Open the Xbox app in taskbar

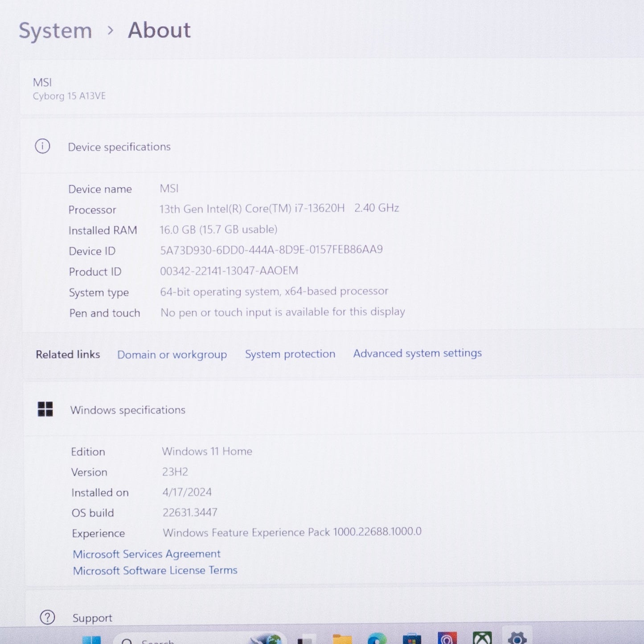click(482, 639)
